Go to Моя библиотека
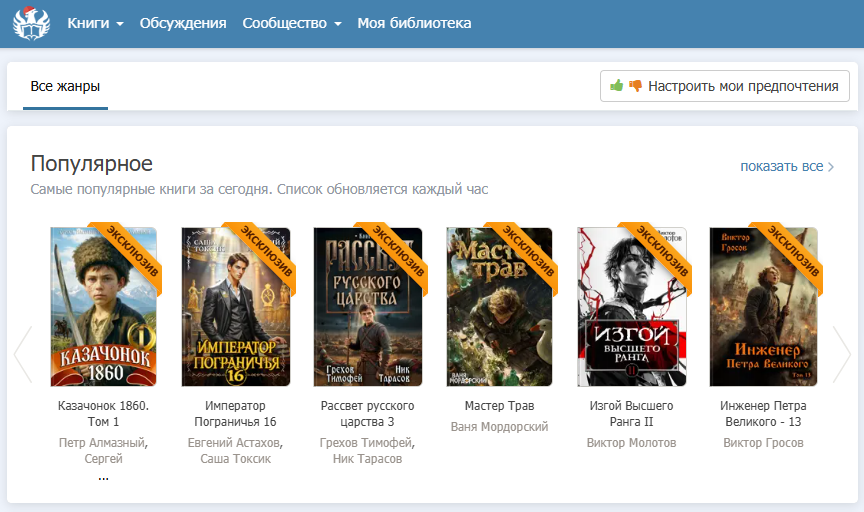 (414, 23)
